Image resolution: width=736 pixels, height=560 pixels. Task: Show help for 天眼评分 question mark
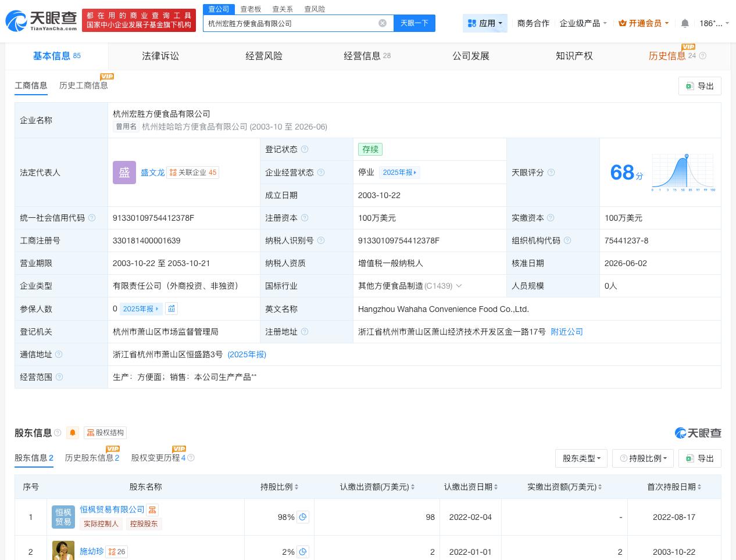click(551, 173)
